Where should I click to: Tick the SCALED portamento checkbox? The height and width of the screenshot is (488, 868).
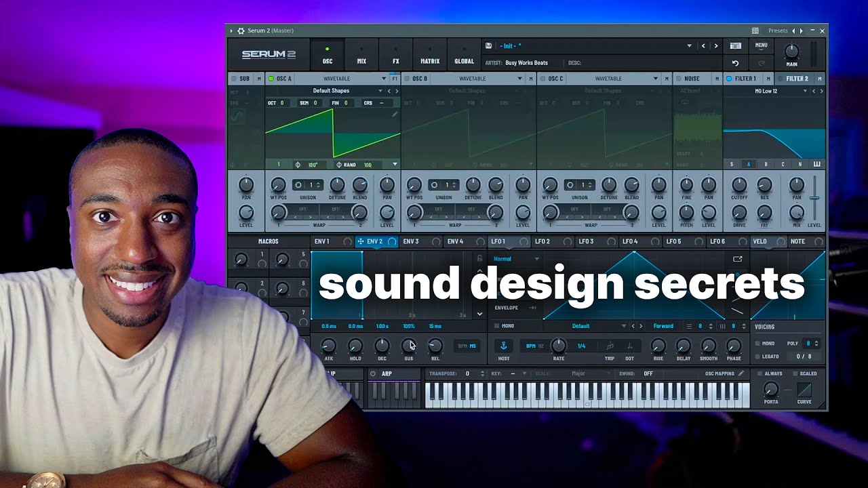point(794,373)
